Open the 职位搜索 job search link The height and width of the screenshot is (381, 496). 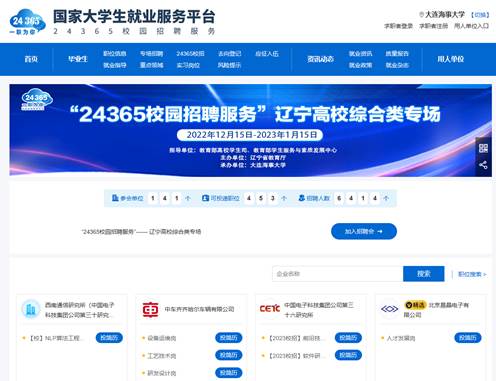[x=472, y=274]
